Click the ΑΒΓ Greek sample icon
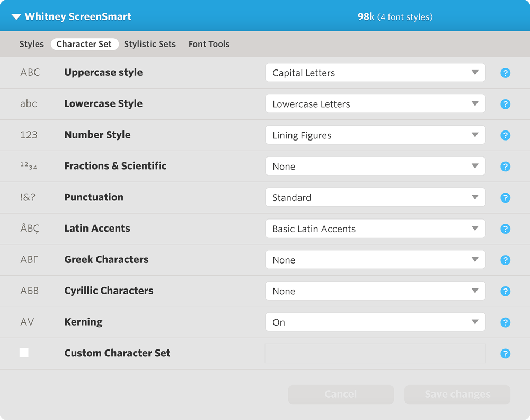The image size is (530, 420). pos(29,259)
